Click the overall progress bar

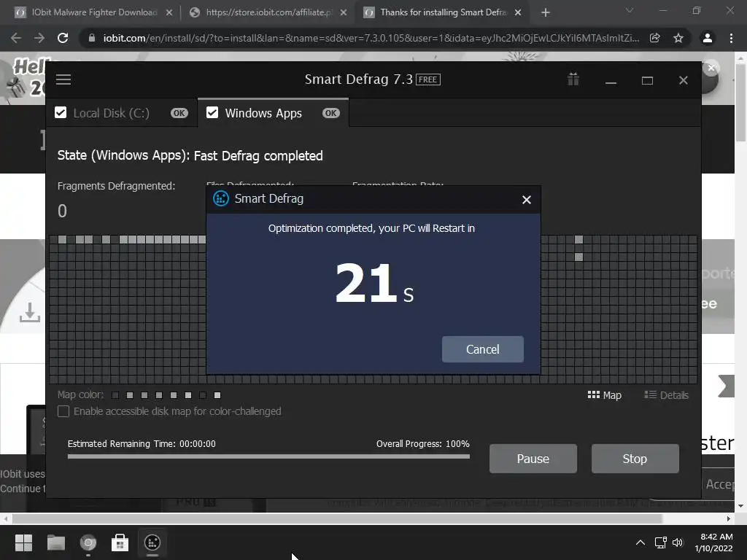[268, 456]
